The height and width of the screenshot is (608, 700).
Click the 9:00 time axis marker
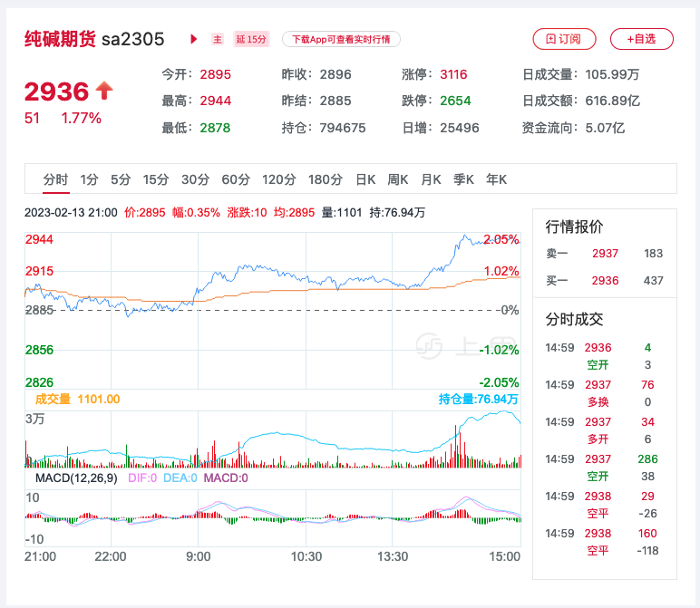tap(199, 556)
